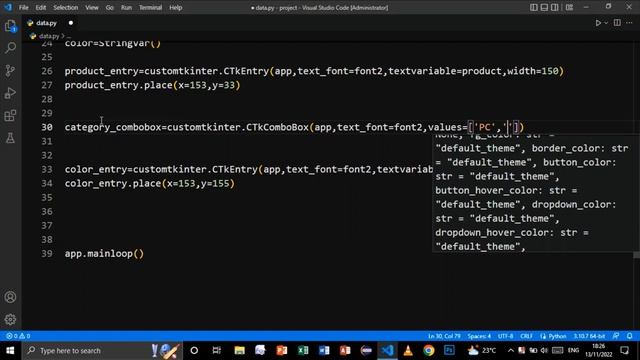640x360 pixels.
Task: Click line number 39 in the gutter
Action: [47, 254]
